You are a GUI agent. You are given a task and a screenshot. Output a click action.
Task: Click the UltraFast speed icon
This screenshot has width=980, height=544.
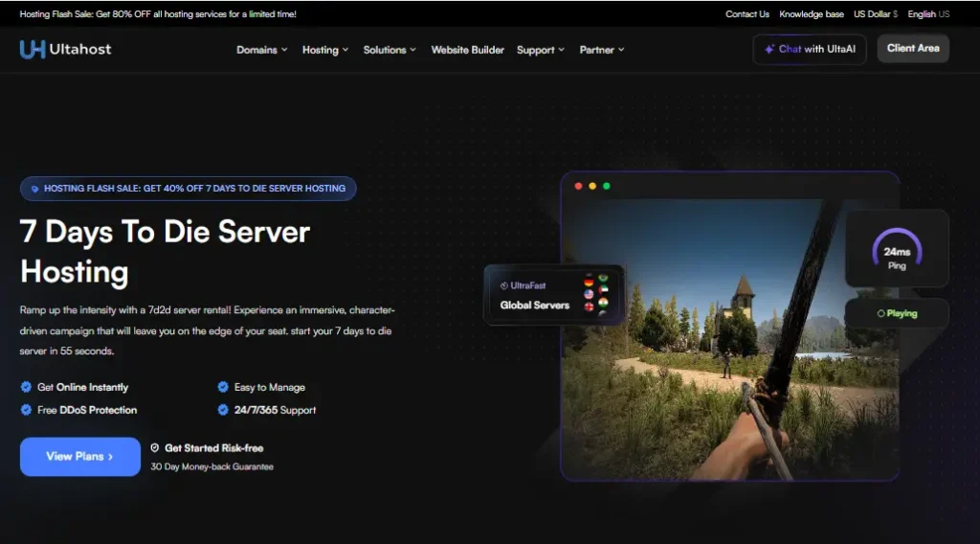[504, 285]
